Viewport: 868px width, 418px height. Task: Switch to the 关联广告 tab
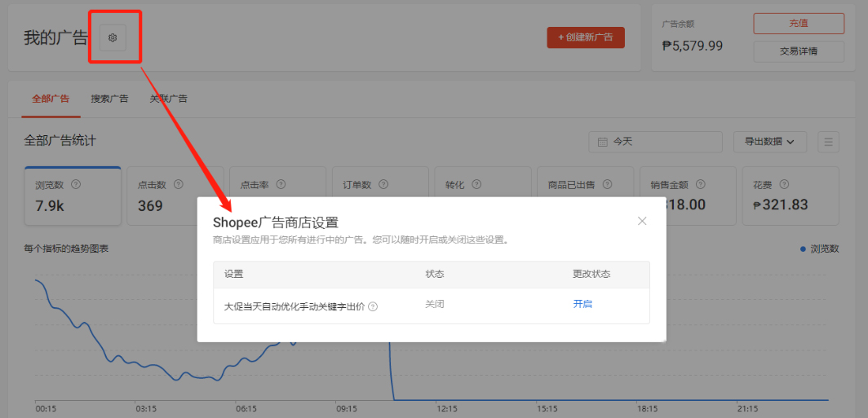click(168, 99)
